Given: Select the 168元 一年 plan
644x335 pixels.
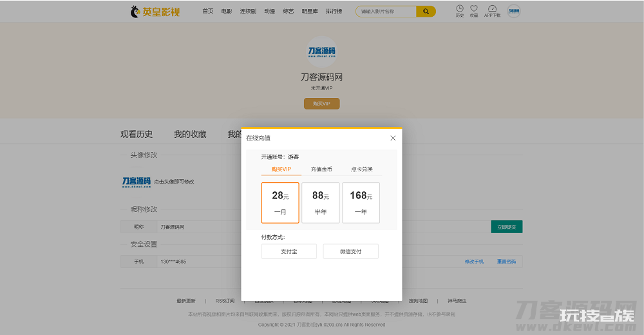Looking at the screenshot, I should (361, 203).
